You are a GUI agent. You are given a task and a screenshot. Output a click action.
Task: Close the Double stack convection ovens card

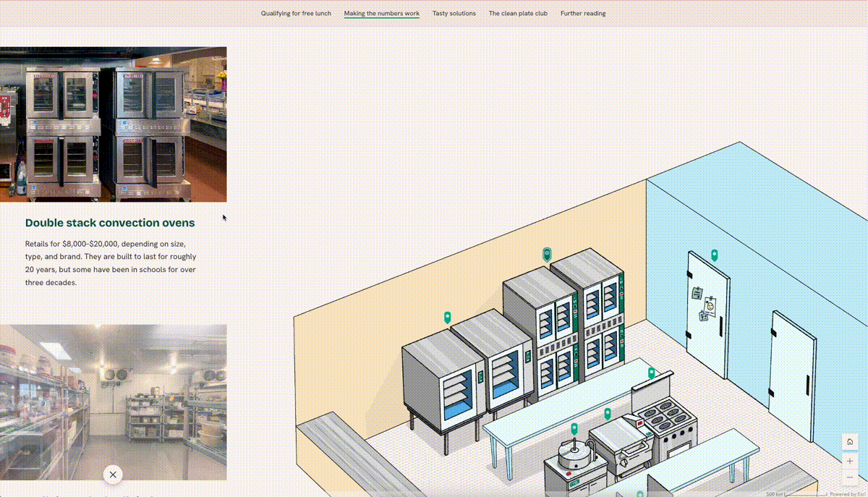click(113, 475)
